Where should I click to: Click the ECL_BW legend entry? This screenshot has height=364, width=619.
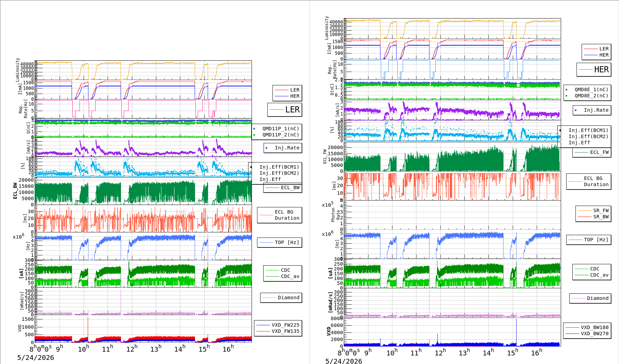point(290,187)
